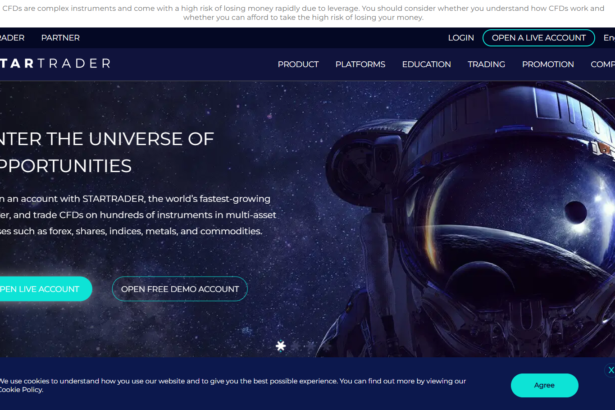The width and height of the screenshot is (615, 410).
Task: Open the TRADING menu
Action: 486,64
